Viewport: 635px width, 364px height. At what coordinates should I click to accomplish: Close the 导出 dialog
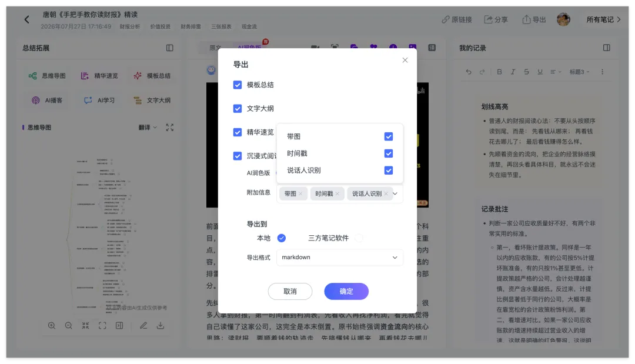[x=405, y=60]
